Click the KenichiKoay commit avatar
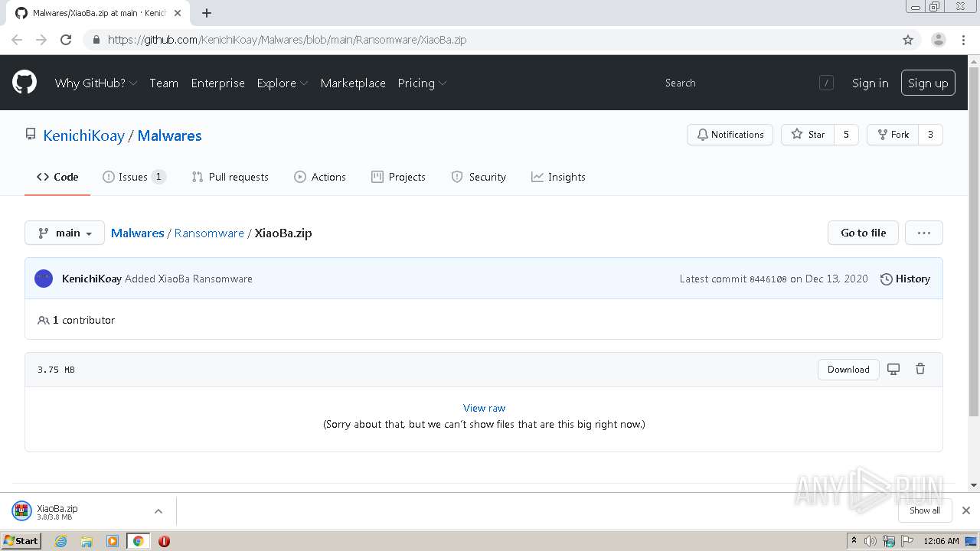The image size is (980, 551). [44, 279]
